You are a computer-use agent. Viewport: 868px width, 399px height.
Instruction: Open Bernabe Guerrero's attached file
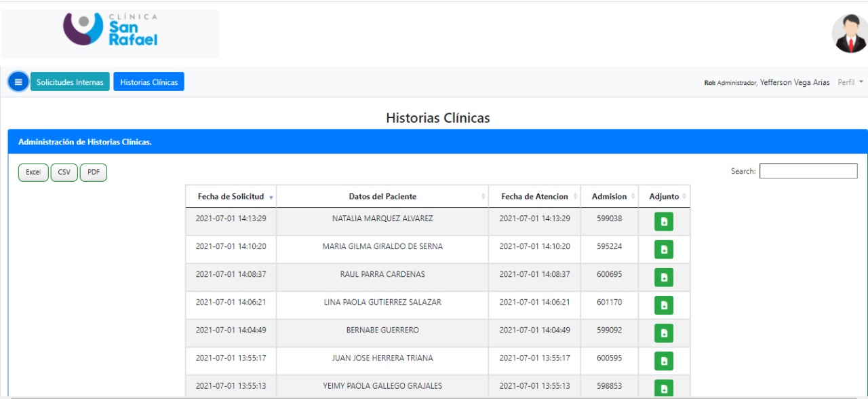(x=664, y=333)
